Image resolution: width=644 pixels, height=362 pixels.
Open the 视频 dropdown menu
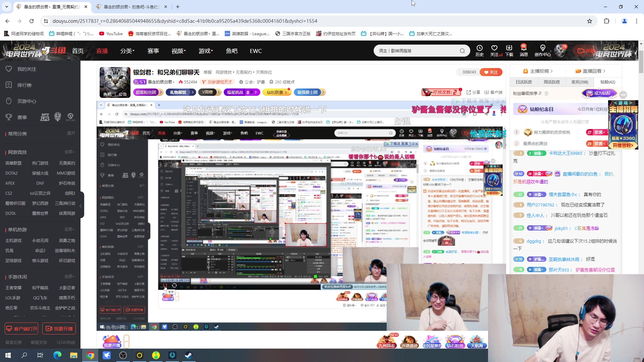177,51
